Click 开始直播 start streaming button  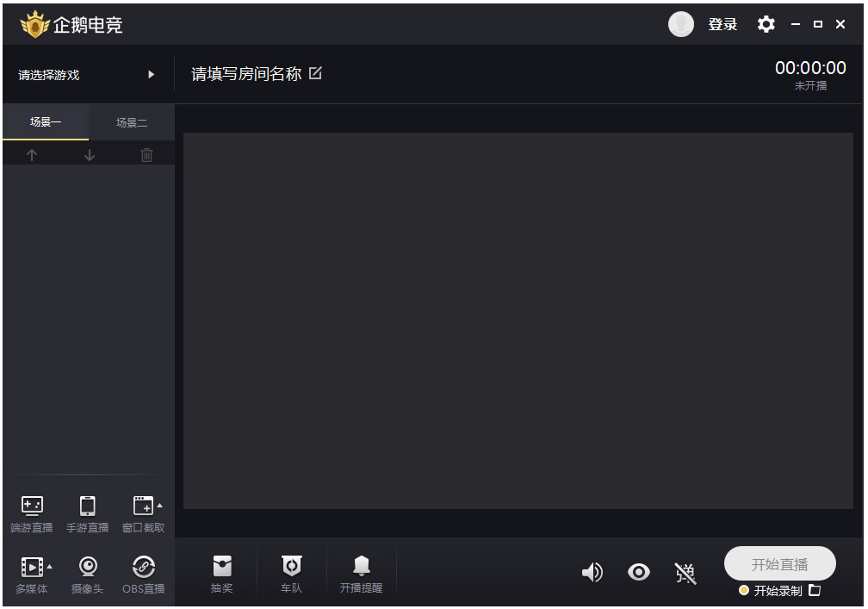point(780,564)
